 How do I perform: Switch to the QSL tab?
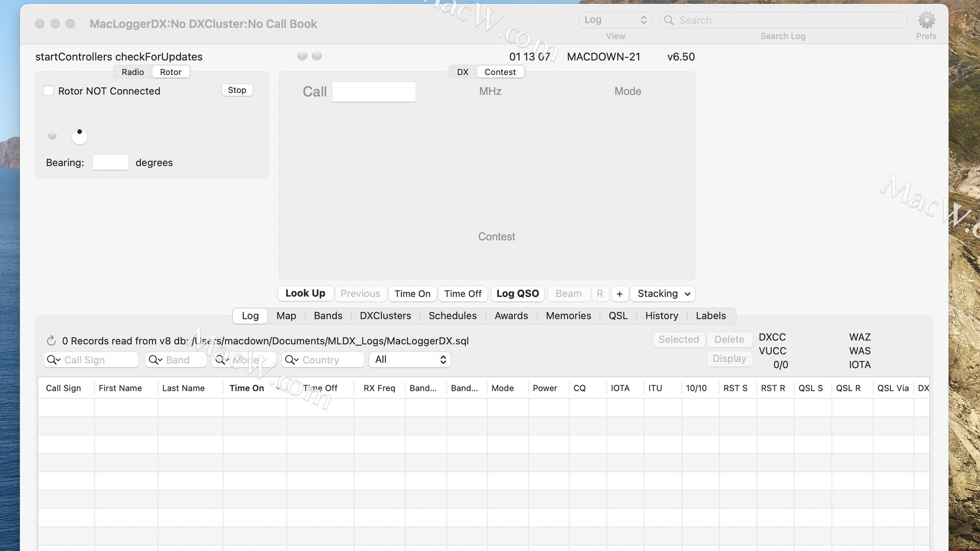pos(618,316)
